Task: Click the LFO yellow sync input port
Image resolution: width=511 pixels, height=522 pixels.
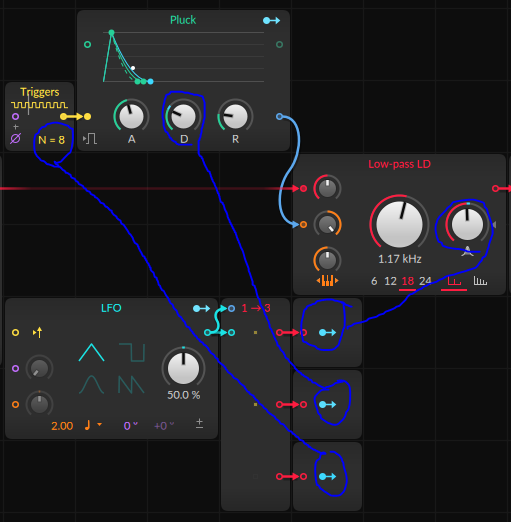Action: pos(15,332)
